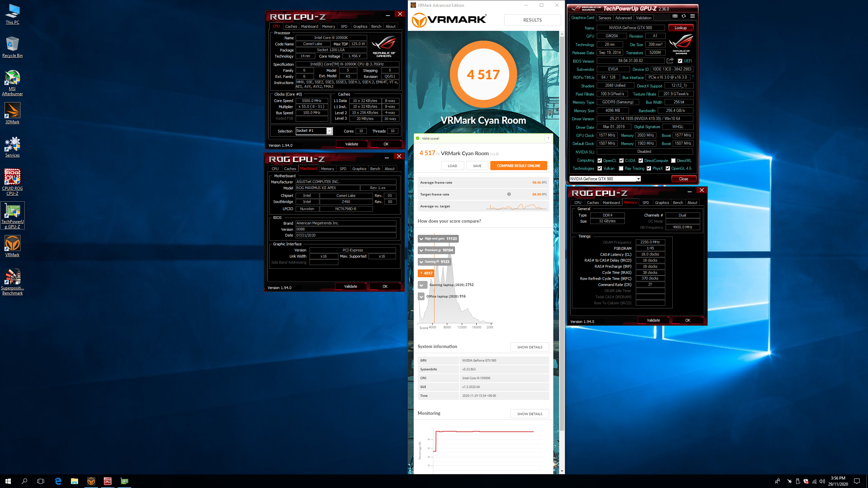
Task: Click LOAD button in VRMark
Action: pos(452,166)
